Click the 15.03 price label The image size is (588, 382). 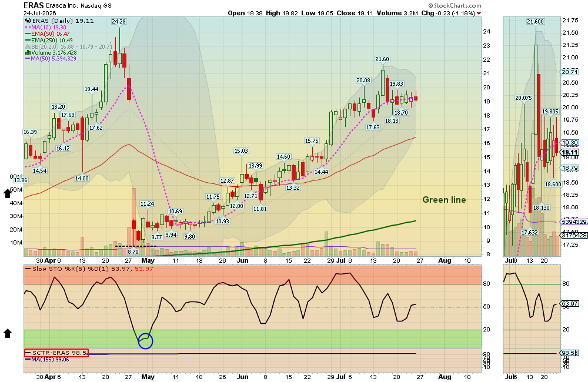click(x=241, y=150)
